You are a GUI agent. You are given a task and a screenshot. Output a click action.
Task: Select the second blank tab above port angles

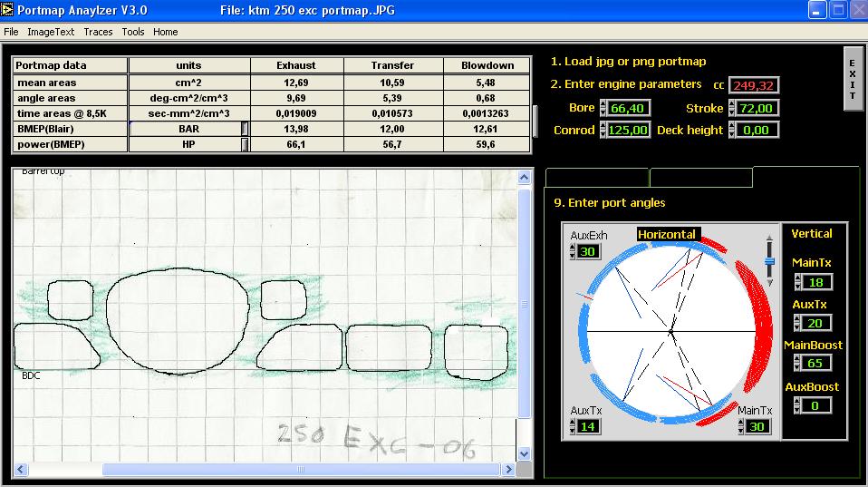coord(700,178)
